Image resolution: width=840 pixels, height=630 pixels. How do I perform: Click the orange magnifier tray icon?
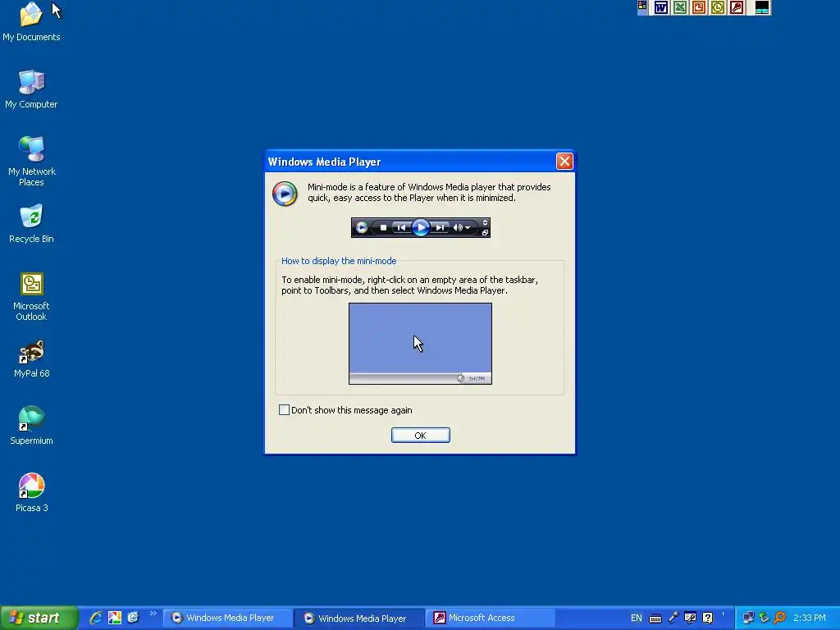780,618
